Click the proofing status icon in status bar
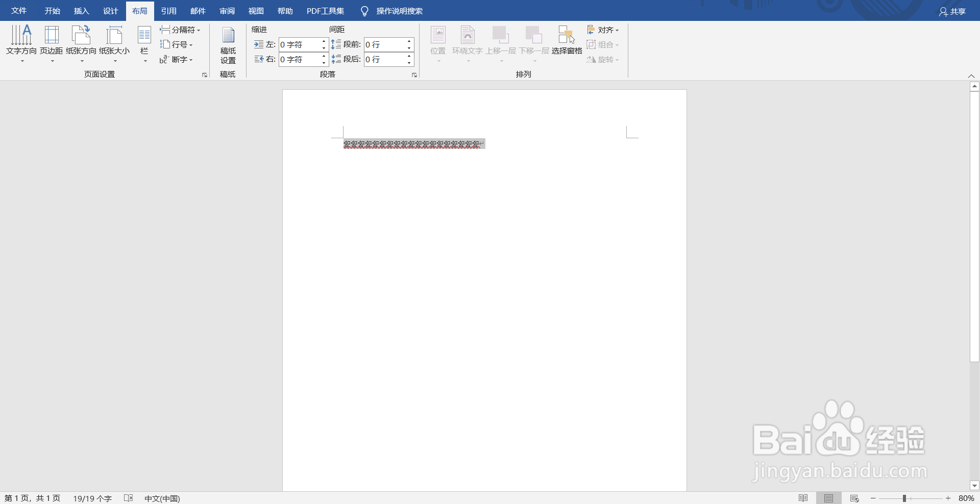Viewport: 980px width, 504px height. click(x=129, y=498)
